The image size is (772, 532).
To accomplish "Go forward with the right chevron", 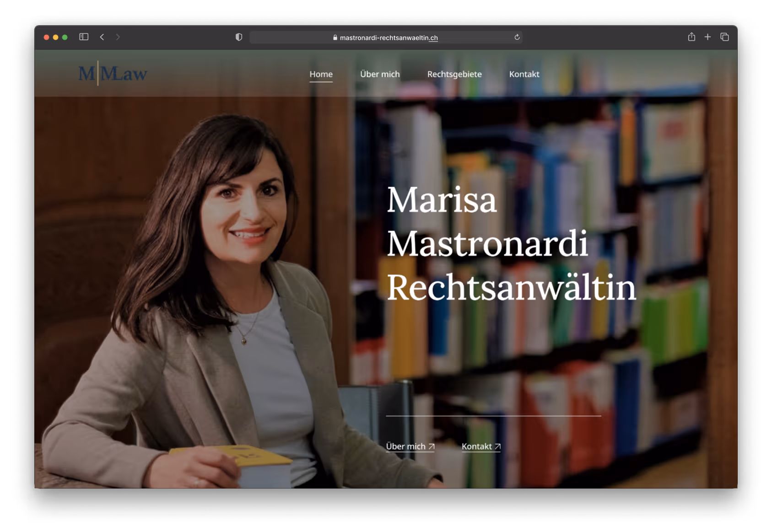I will pyautogui.click(x=118, y=37).
